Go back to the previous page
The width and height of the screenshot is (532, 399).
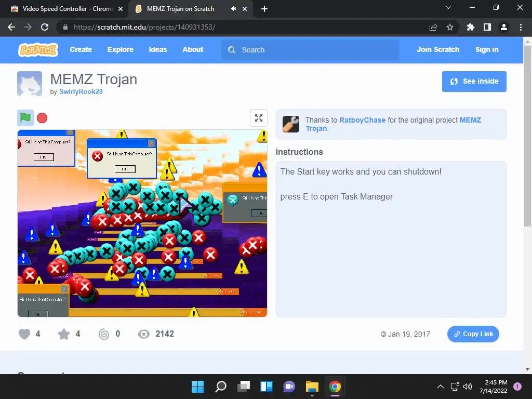tap(11, 27)
